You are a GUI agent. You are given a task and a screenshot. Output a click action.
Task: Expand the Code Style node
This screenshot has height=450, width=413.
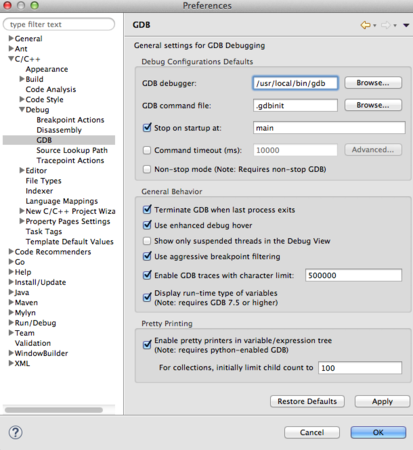pyautogui.click(x=22, y=99)
